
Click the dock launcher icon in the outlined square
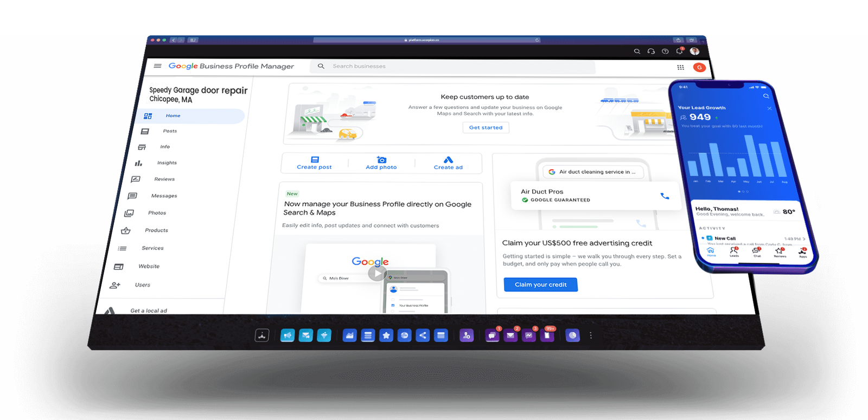click(262, 335)
